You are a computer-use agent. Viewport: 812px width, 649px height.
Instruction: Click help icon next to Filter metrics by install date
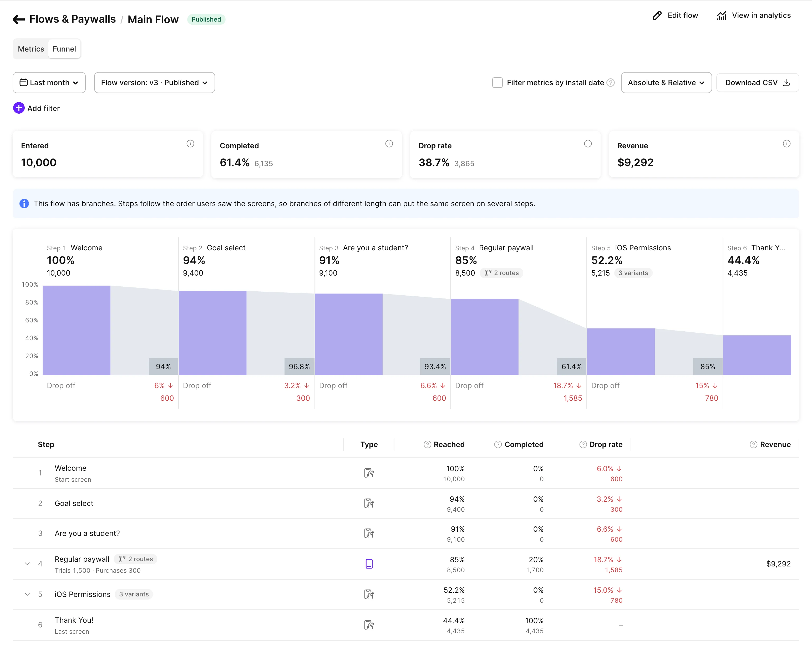(611, 83)
